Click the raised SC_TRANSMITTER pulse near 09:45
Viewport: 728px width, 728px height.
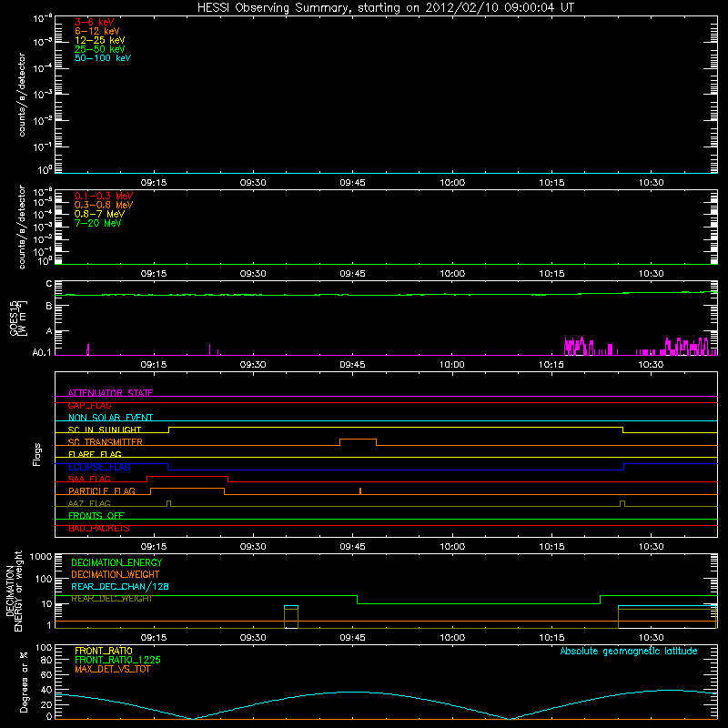(358, 440)
